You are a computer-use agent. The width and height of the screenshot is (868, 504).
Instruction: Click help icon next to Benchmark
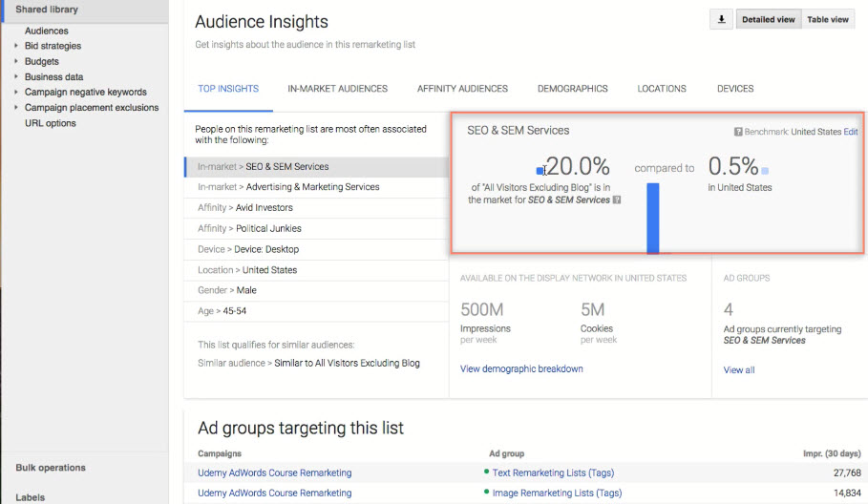pyautogui.click(x=738, y=132)
